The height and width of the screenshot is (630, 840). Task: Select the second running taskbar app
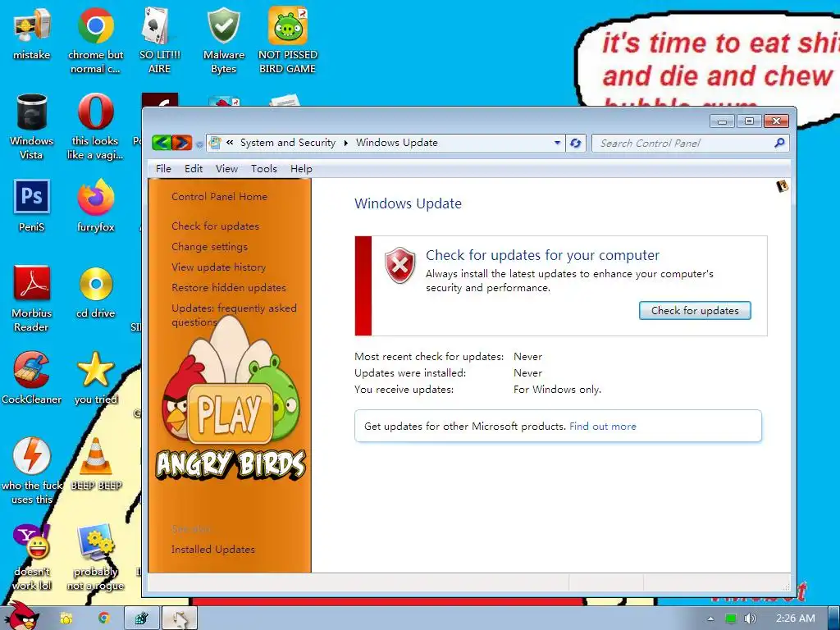[180, 619]
